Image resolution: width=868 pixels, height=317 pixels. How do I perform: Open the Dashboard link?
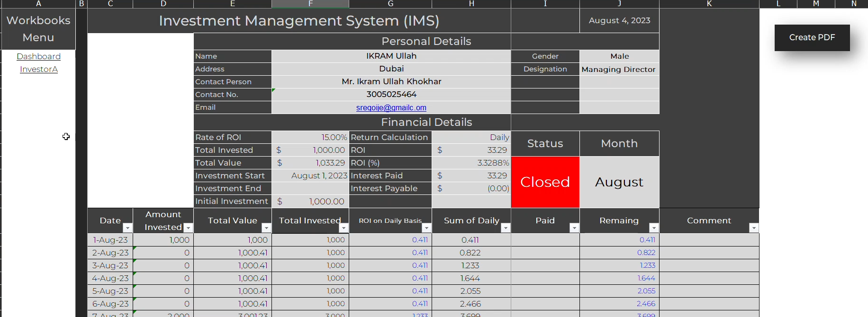[38, 56]
